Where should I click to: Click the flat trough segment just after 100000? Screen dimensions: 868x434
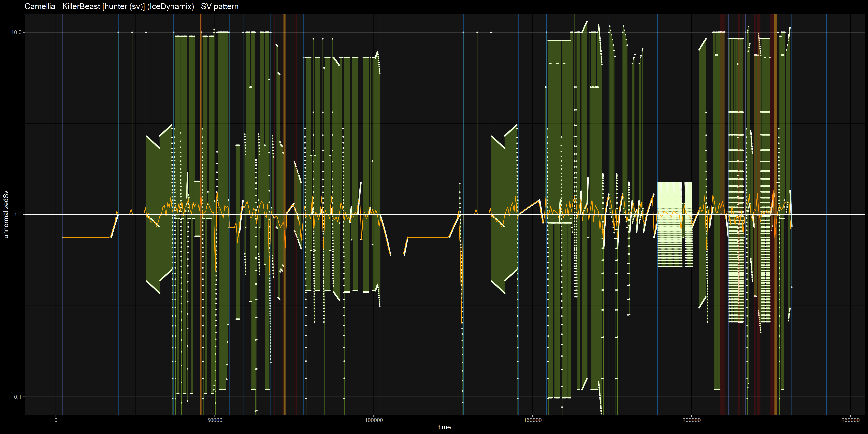tap(397, 255)
